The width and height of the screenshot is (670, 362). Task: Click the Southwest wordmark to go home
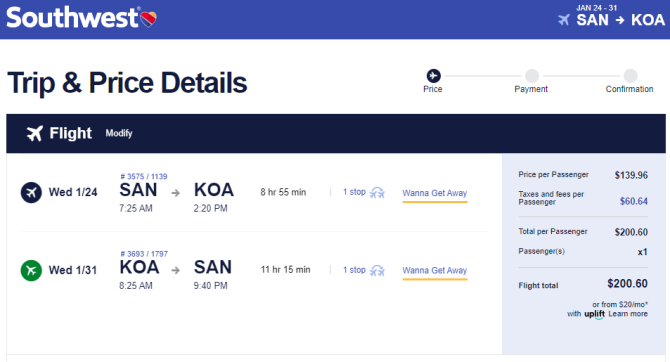pyautogui.click(x=73, y=18)
